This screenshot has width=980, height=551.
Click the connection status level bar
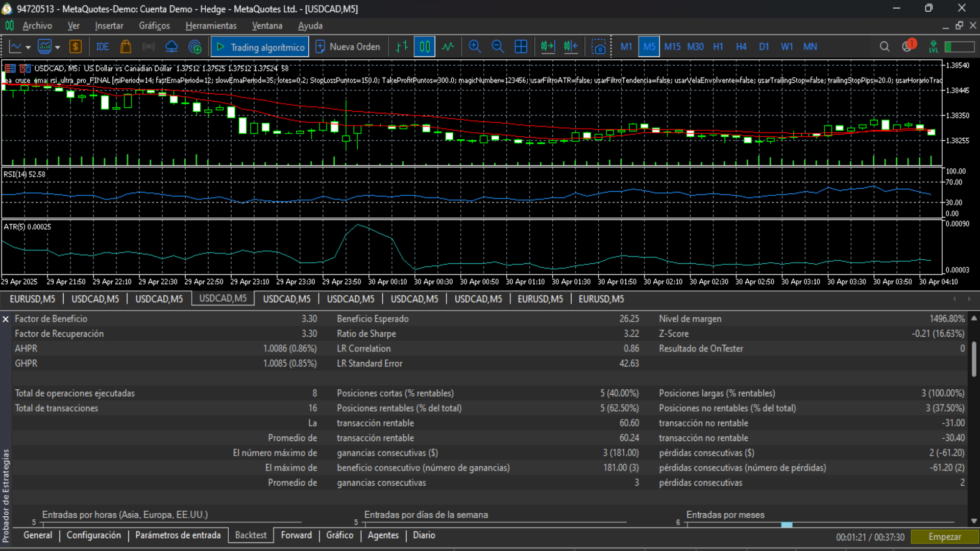click(960, 47)
